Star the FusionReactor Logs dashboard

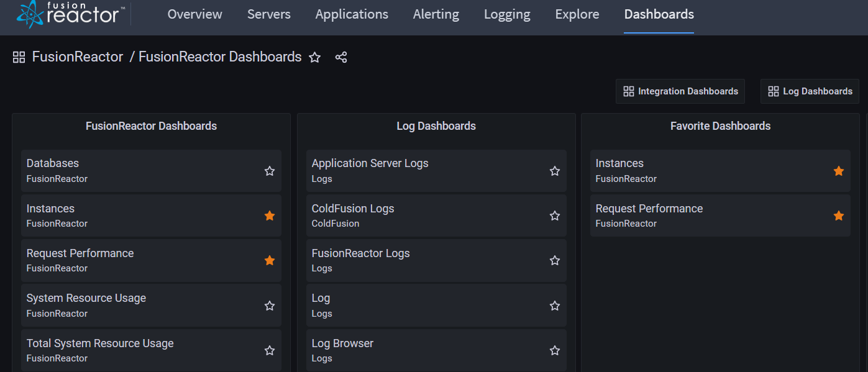click(x=555, y=260)
